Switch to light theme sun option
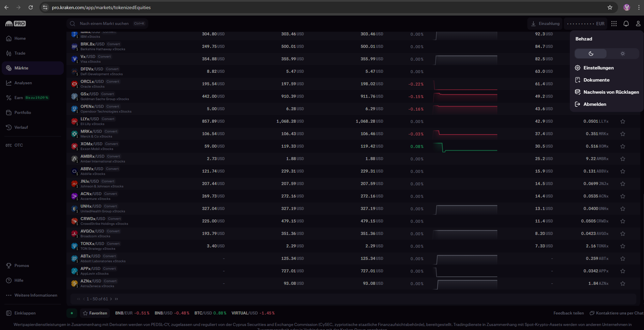 [x=623, y=54]
